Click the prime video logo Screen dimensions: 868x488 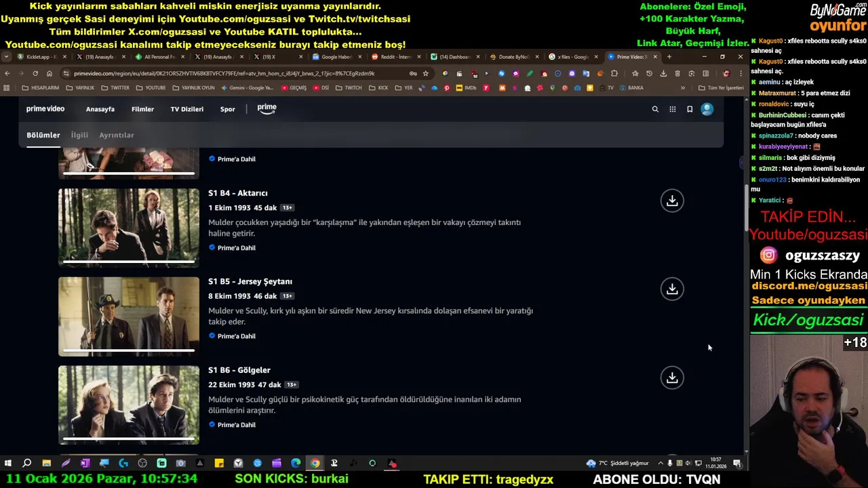click(x=45, y=109)
